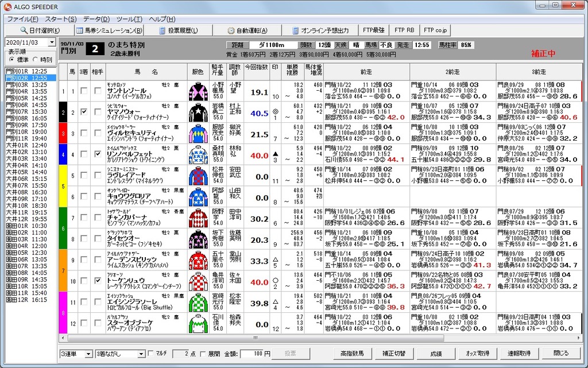Click the 補正切替 button
Screen dimensions: 588x368
[394, 354]
